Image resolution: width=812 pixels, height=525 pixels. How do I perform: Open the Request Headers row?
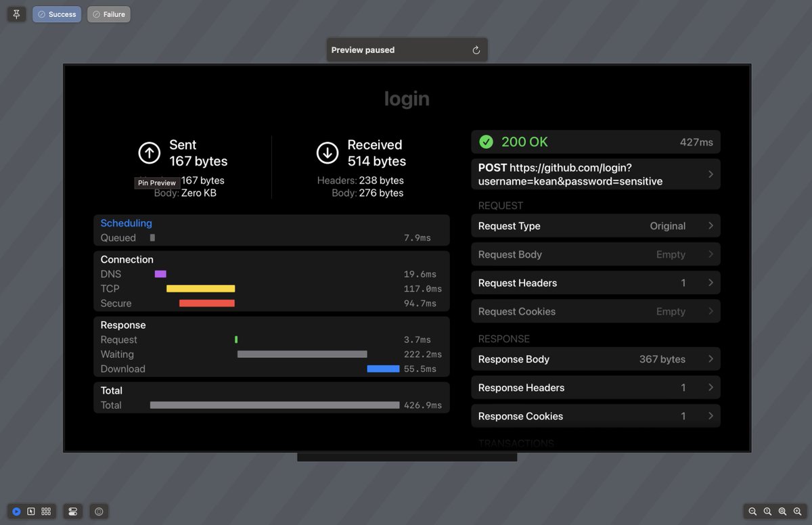coord(595,283)
